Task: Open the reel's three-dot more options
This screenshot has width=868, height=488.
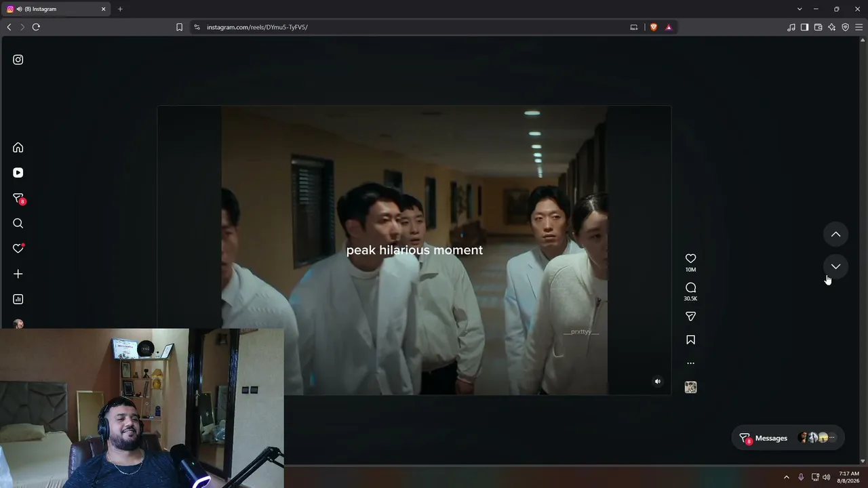Action: point(690,363)
